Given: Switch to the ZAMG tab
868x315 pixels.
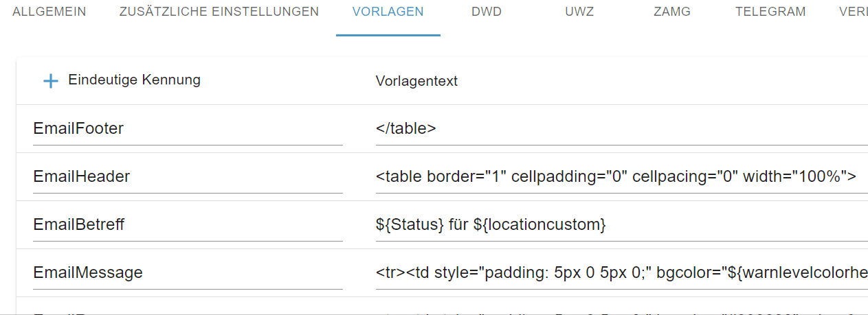Looking at the screenshot, I should (x=672, y=12).
